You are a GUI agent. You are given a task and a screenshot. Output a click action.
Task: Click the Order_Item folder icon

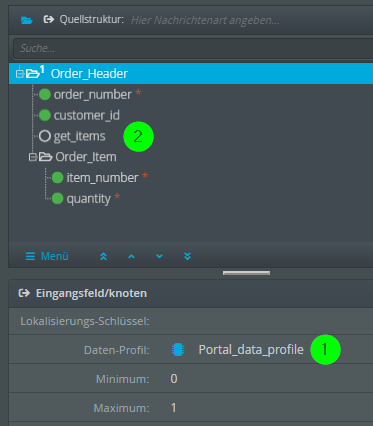[45, 156]
